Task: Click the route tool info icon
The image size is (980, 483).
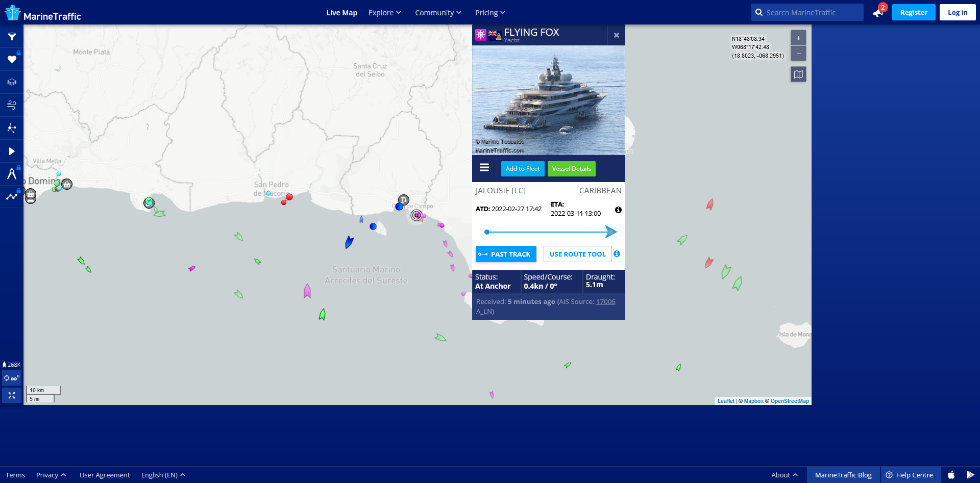Action: [617, 254]
